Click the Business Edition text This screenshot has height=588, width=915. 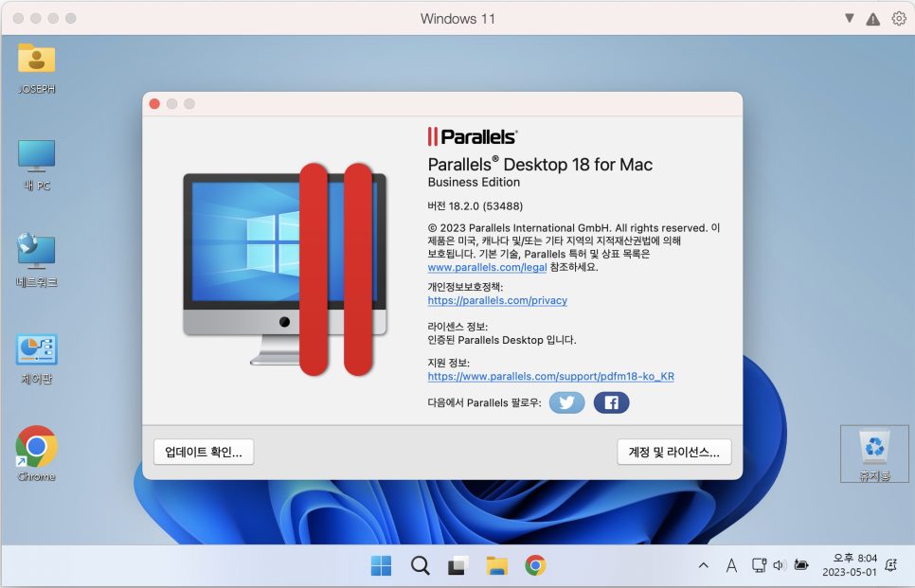(474, 182)
